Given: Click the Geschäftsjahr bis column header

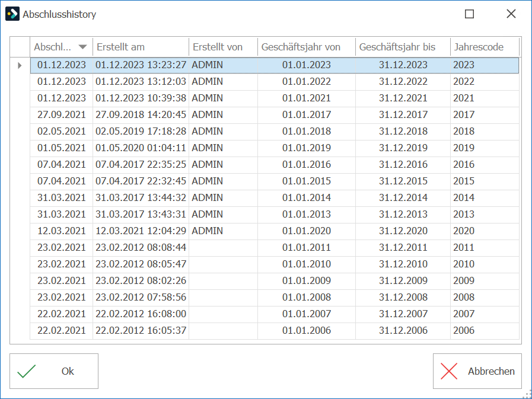Looking at the screenshot, I should click(x=403, y=47).
